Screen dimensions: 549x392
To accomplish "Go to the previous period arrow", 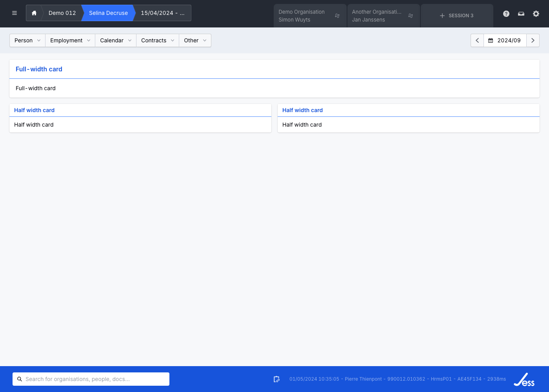I will (477, 40).
